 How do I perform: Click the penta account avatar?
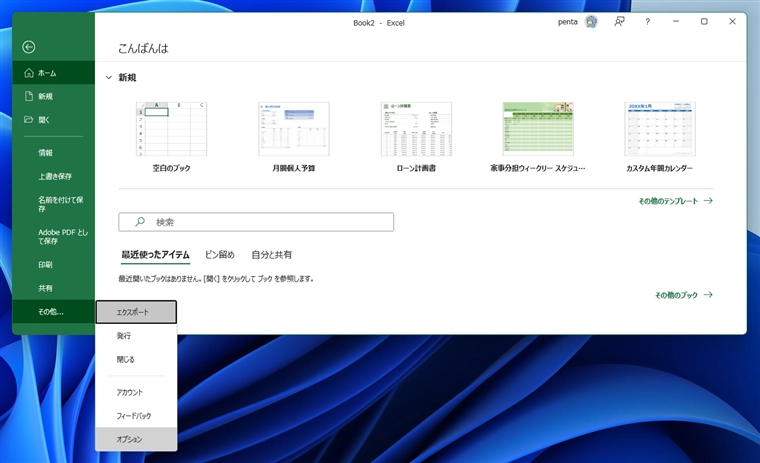[591, 22]
